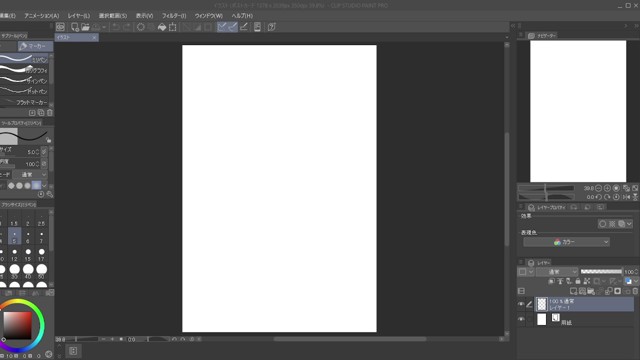Image resolution: width=640 pixels, height=360 pixels.
Task: Expand the anti-aliasing options chevron
Action: [44, 186]
